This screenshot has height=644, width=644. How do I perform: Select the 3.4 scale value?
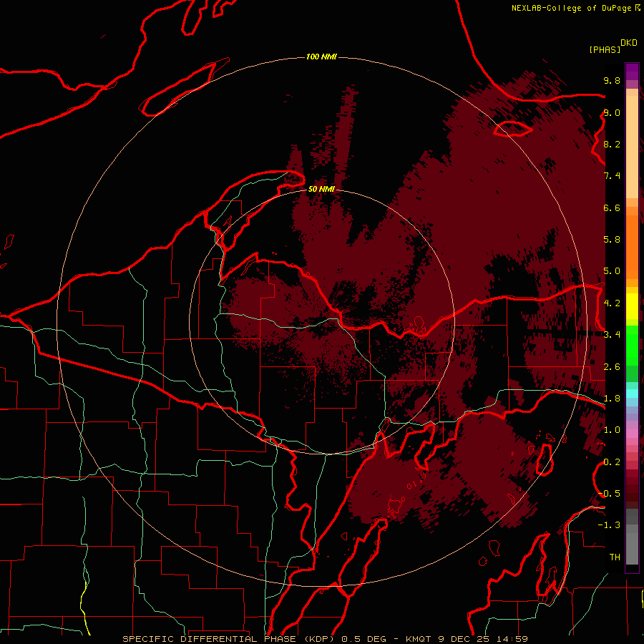point(612,335)
